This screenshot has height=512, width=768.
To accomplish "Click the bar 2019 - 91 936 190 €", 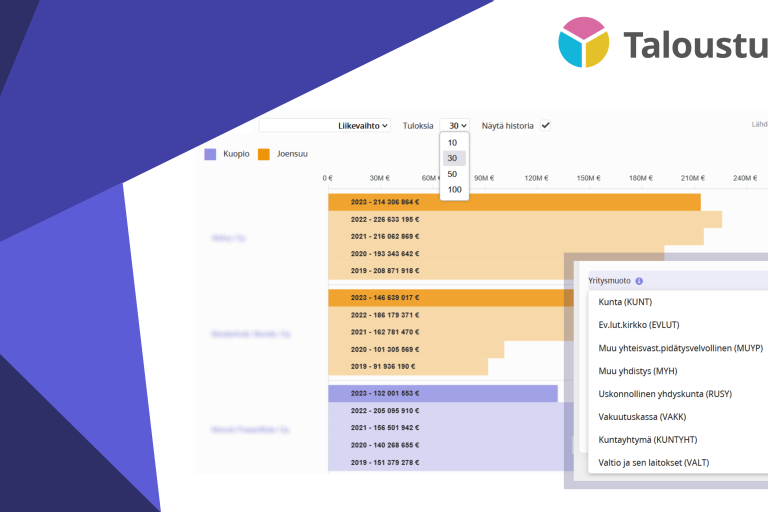I will point(408,366).
